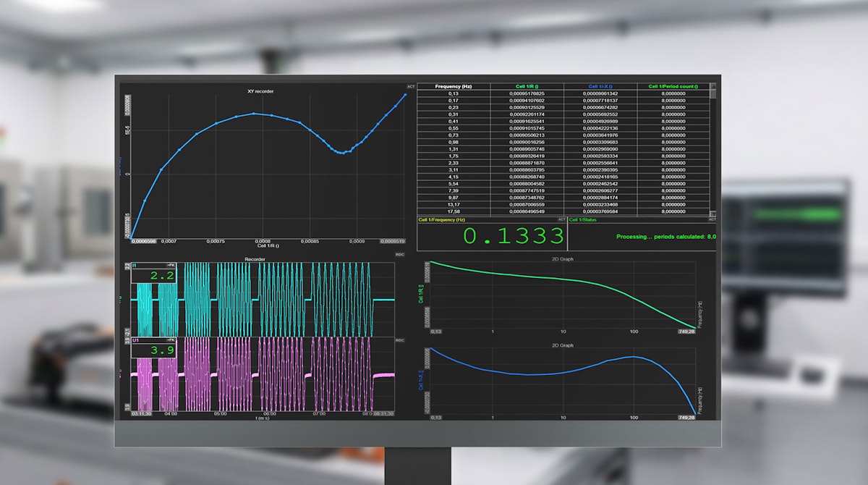868x485 pixels.
Task: Click the value 0,00095176825 in the table
Action: 527,93
